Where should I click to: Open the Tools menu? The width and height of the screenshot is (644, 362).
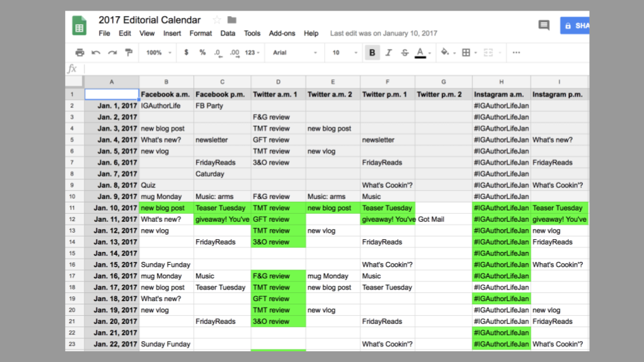252,34
